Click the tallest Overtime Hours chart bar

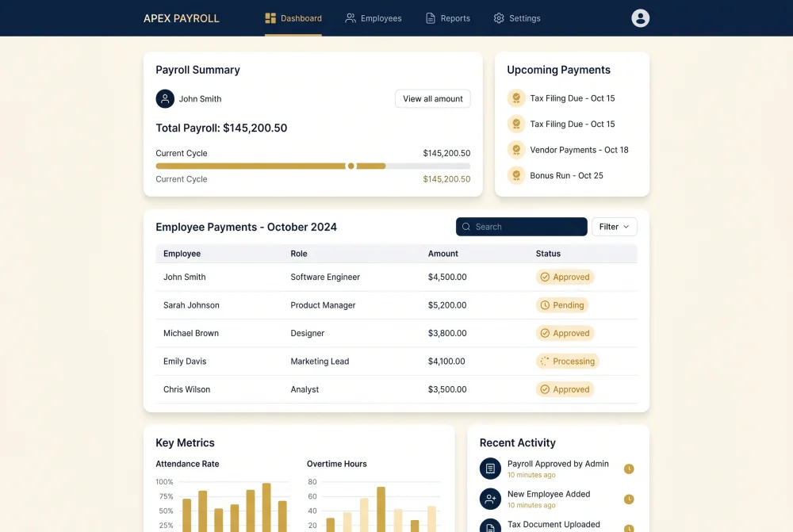click(381, 509)
